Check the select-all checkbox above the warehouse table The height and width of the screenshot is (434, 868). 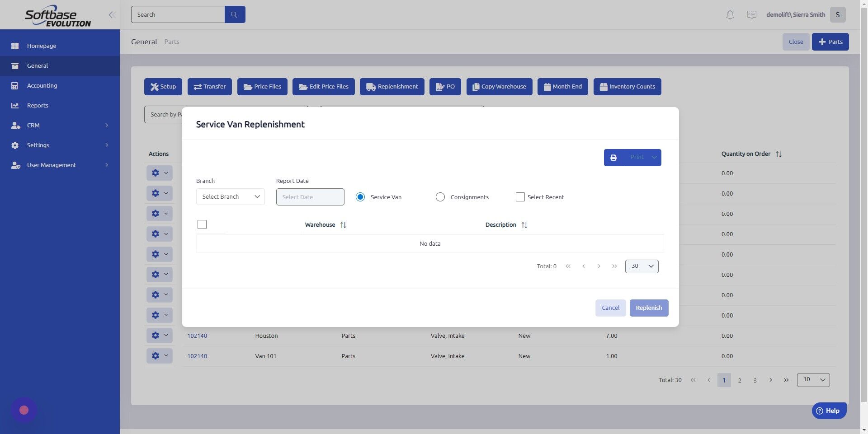(x=202, y=224)
